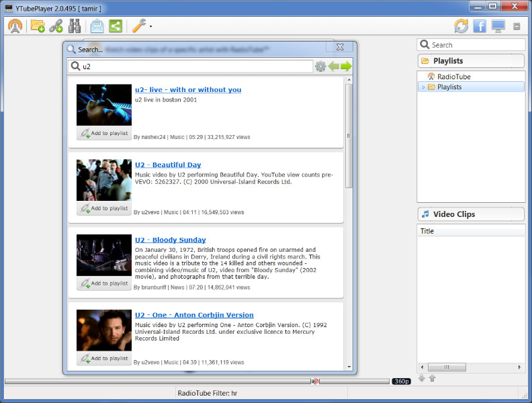Move clip up with the up arrow icon
532x403 pixels.
pos(432,378)
